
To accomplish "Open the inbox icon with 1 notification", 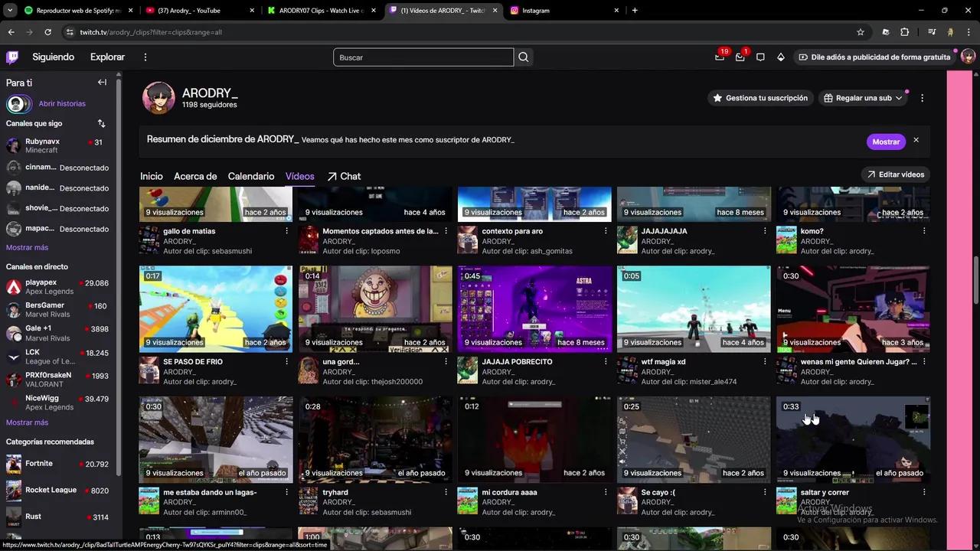I will 740,57.
